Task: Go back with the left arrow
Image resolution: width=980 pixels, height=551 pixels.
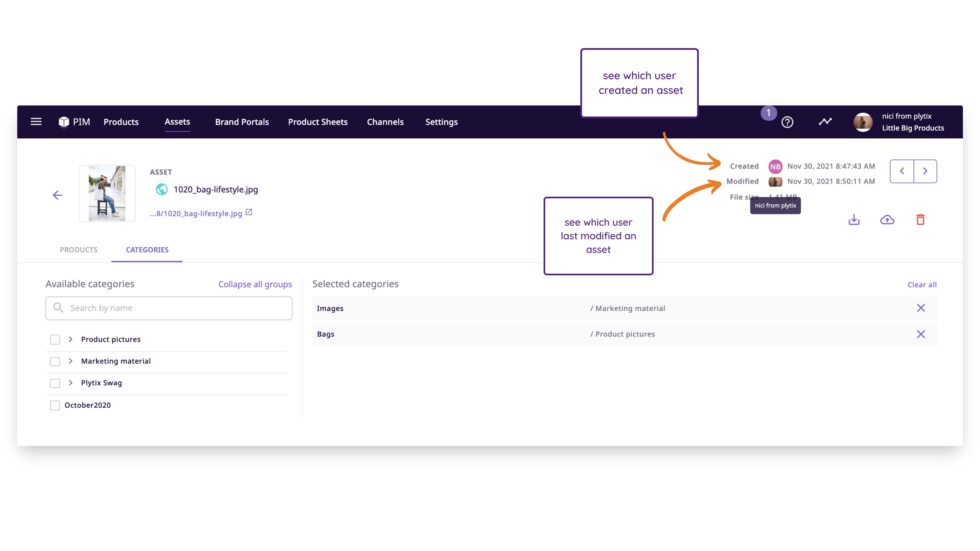Action: tap(58, 195)
